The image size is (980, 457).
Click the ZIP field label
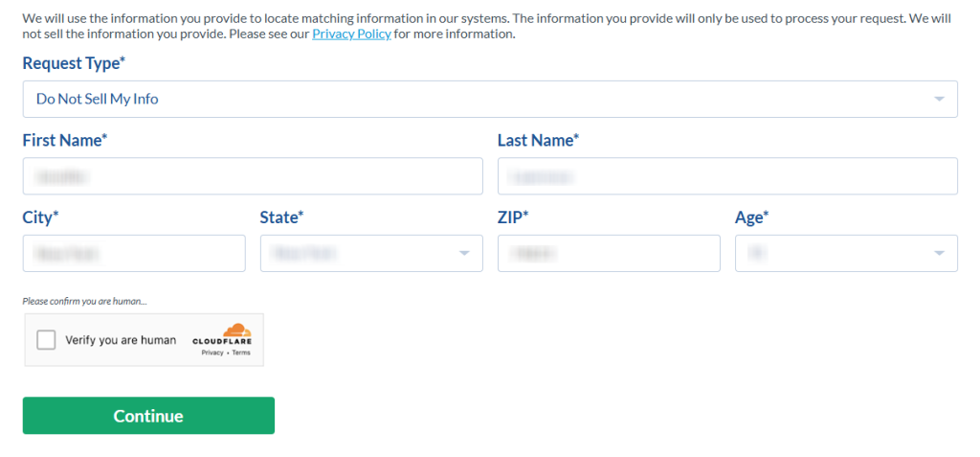point(513,217)
